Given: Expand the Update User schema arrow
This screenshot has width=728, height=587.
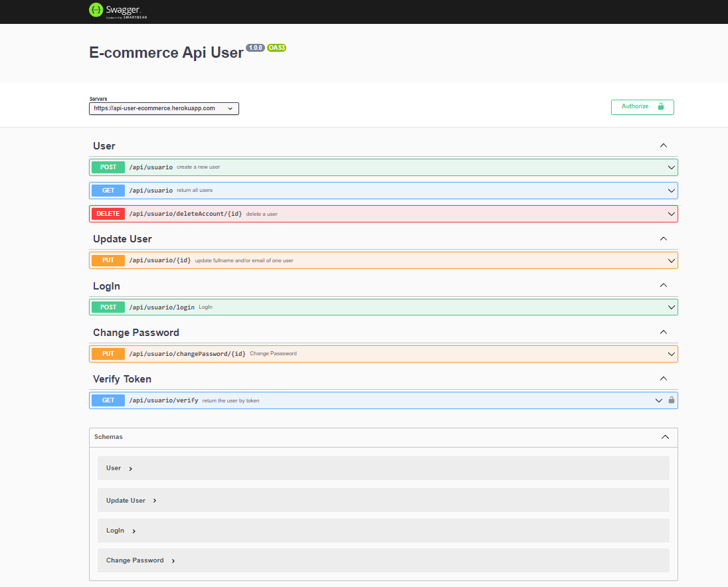Looking at the screenshot, I should (155, 501).
